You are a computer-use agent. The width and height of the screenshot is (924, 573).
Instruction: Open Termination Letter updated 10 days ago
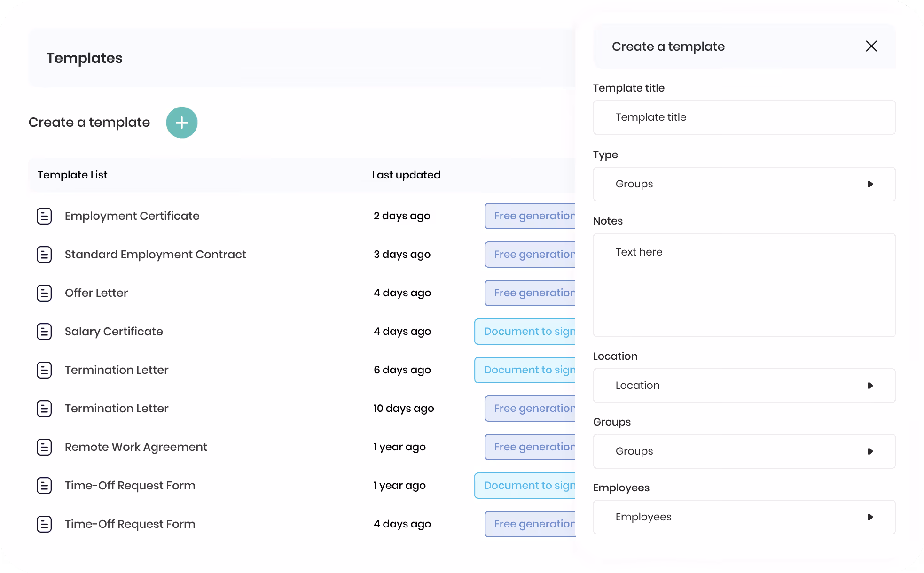tap(117, 409)
